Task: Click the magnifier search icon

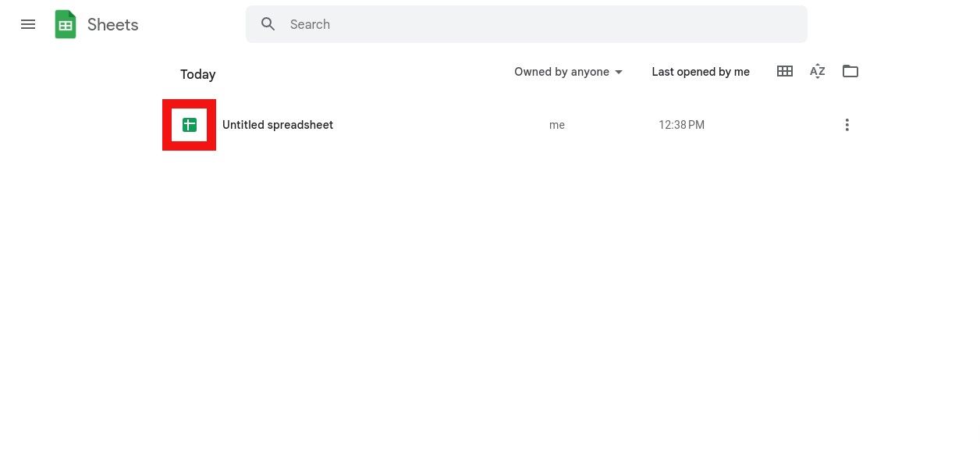Action: (268, 24)
